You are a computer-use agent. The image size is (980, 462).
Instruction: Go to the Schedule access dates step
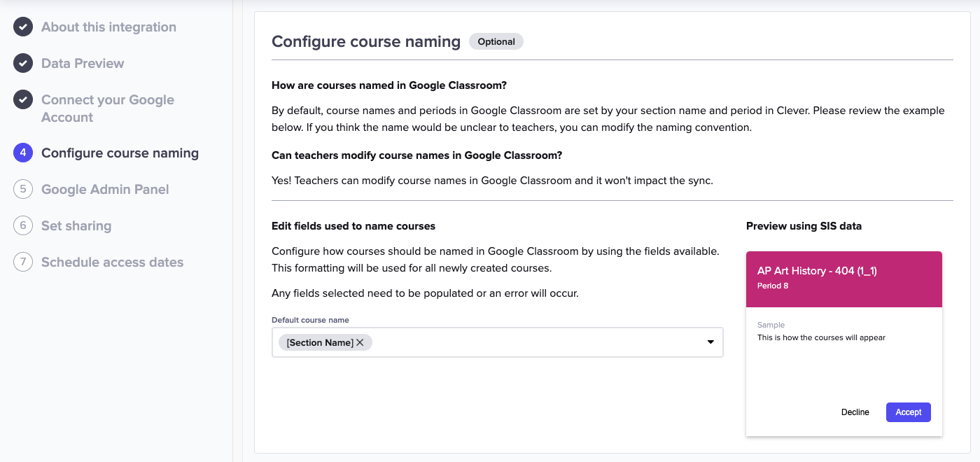pos(112,262)
